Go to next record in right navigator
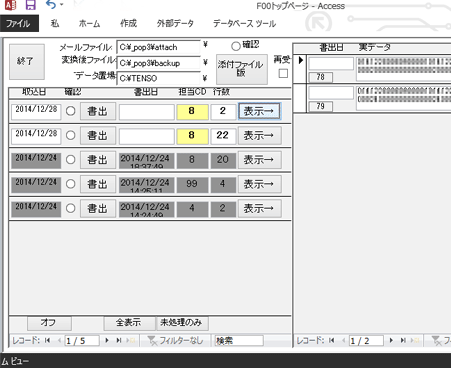Viewport: 451px width, 368px height. pos(391,340)
